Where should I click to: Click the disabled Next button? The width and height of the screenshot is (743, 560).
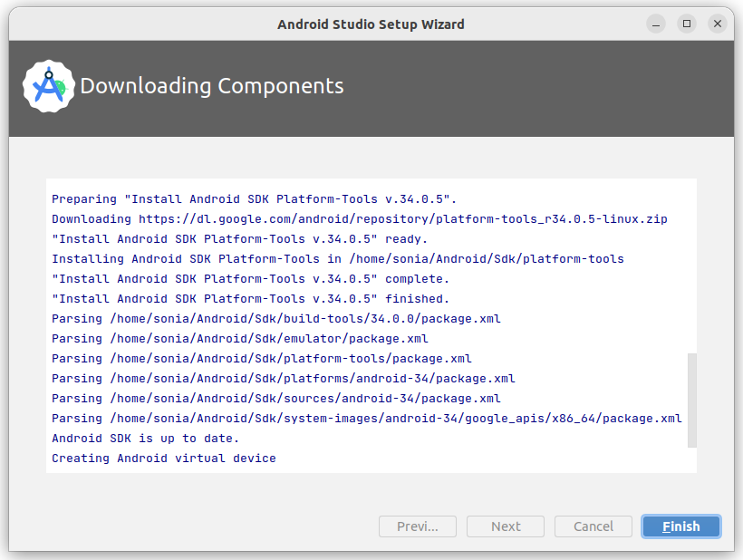click(506, 526)
